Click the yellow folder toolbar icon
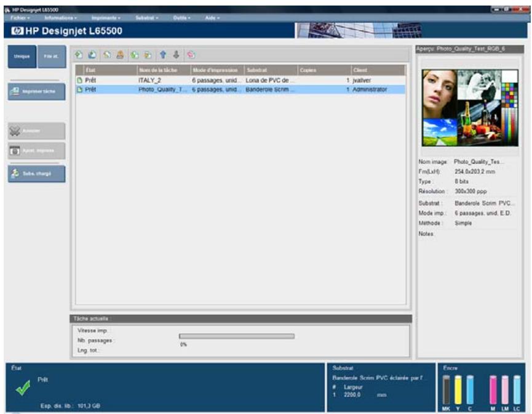The width and height of the screenshot is (532, 414). coord(148,55)
